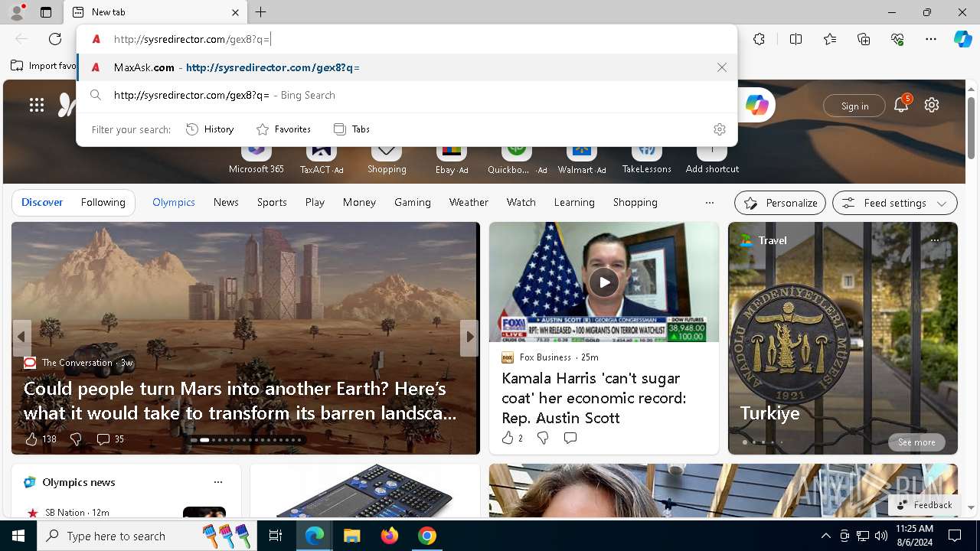Open the Money feed tab
This screenshot has width=980, height=551.
359,202
